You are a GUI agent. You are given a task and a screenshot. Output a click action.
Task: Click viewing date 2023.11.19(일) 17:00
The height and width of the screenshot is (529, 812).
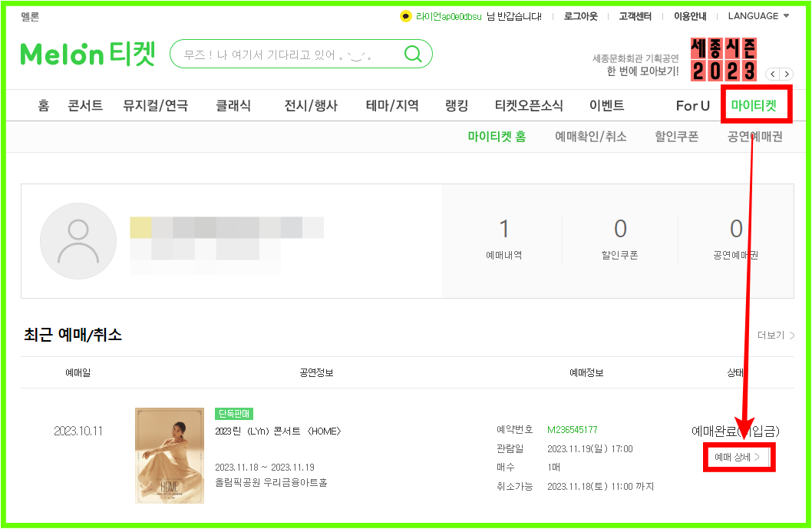590,448
